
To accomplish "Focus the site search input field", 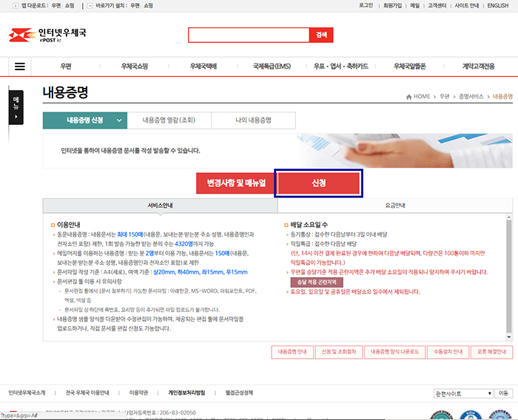I will pyautogui.click(x=249, y=35).
